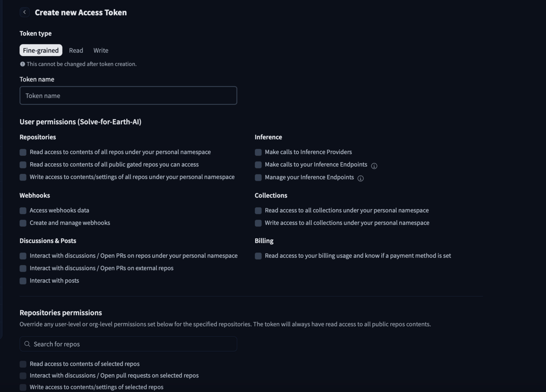Click the back arrow beside Create new Access Token
This screenshot has height=392, width=546.
pyautogui.click(x=25, y=12)
